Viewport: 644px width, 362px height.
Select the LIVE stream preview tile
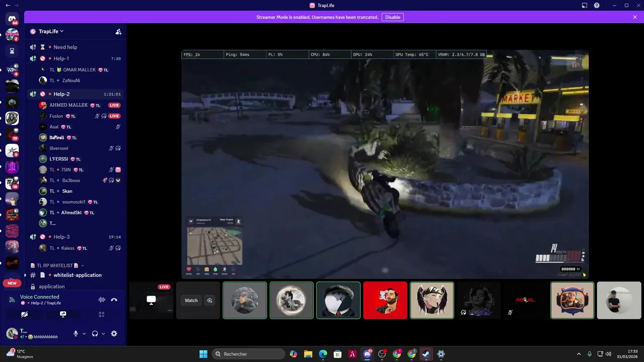click(x=151, y=300)
